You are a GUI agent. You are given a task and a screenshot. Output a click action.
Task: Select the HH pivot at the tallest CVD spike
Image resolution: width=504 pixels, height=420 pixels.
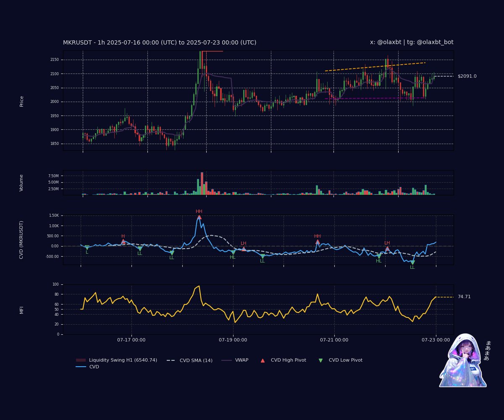coord(199,217)
